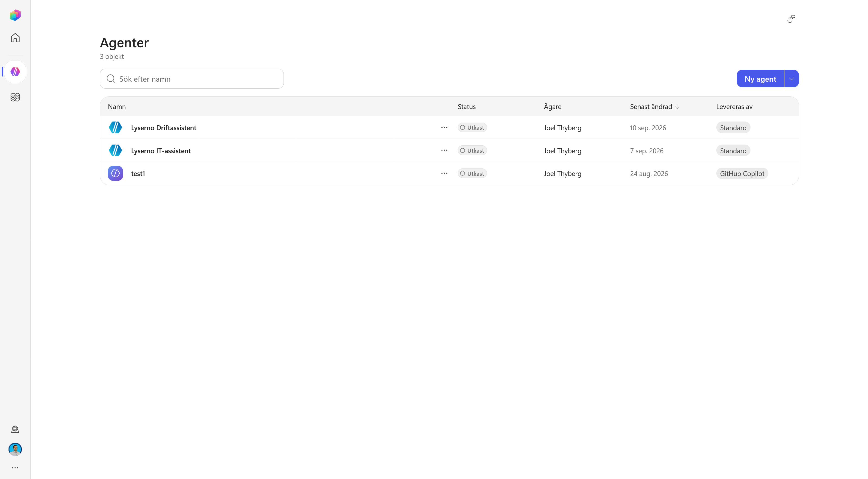This screenshot has height=479, width=868.
Task: Click Joel Thyberg in Lyserno IT-assistent row
Action: (562, 151)
